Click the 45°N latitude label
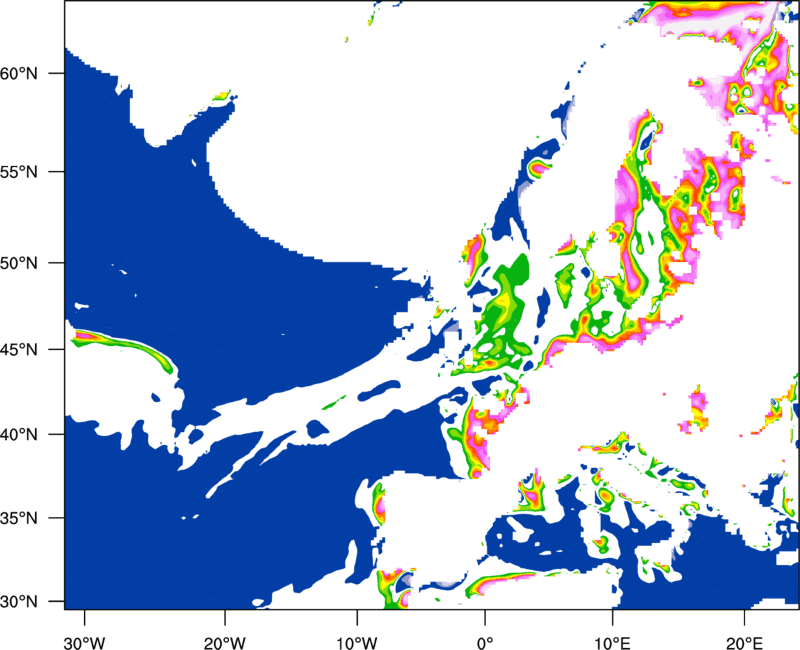Viewport: 800px width, 650px height. pyautogui.click(x=19, y=349)
